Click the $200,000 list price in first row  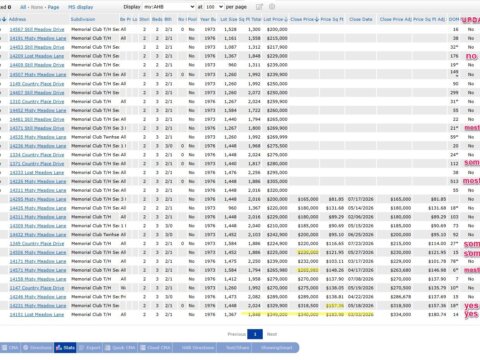click(x=277, y=29)
